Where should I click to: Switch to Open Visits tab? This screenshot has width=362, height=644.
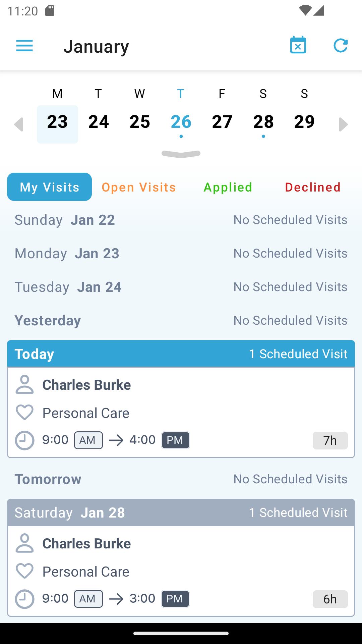click(x=139, y=187)
